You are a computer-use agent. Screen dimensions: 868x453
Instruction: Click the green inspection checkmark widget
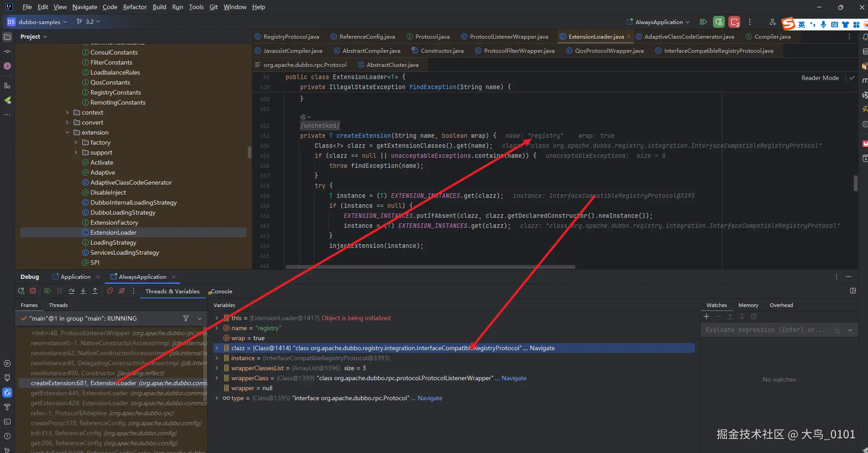pyautogui.click(x=852, y=78)
